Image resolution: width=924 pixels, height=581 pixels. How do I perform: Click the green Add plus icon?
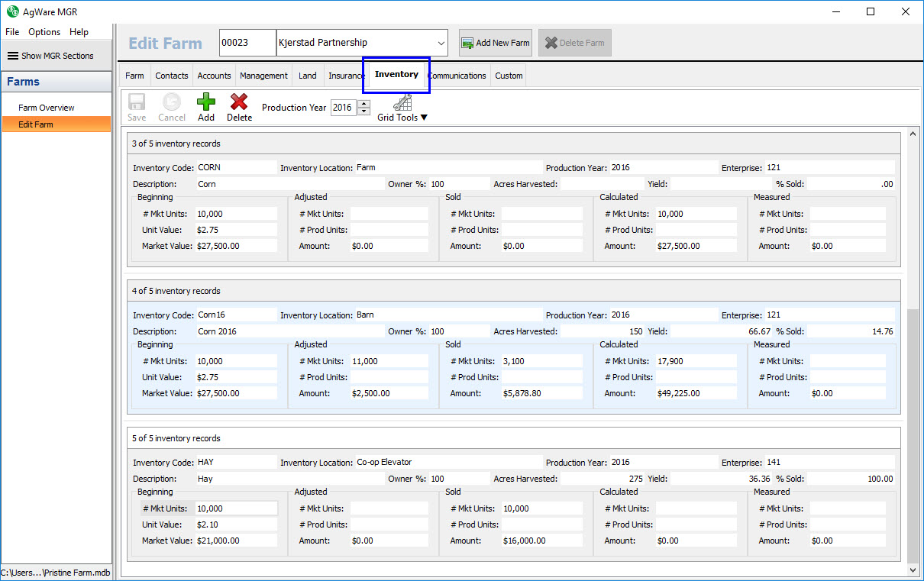(205, 102)
